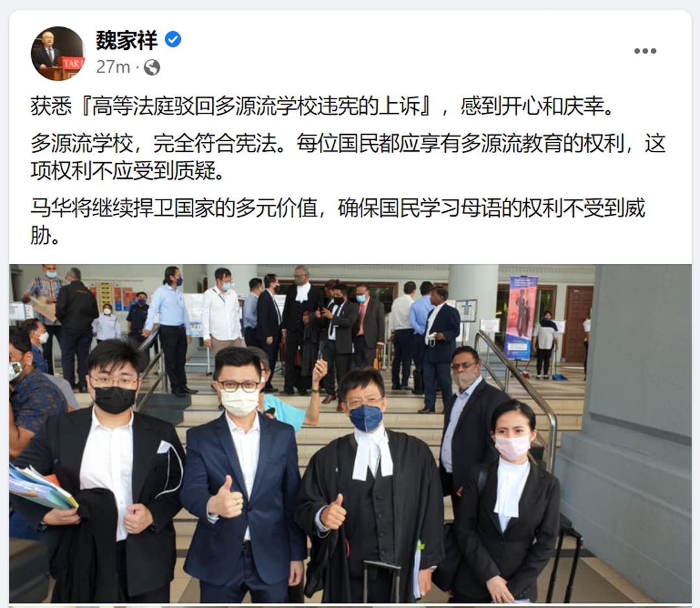The height and width of the screenshot is (608, 700).
Task: Click the pink banner stand near the entrance
Action: 520,318
